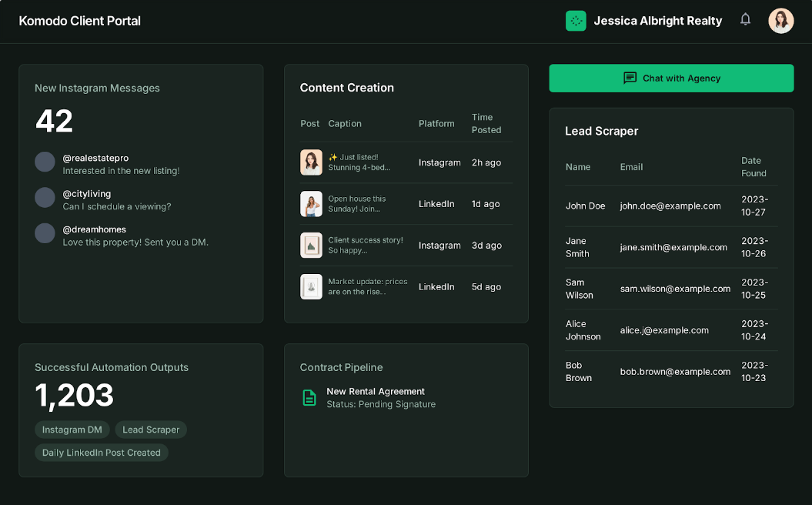Screen dimensions: 812x505
Task: Click the green Komodo logo icon
Action: point(575,21)
